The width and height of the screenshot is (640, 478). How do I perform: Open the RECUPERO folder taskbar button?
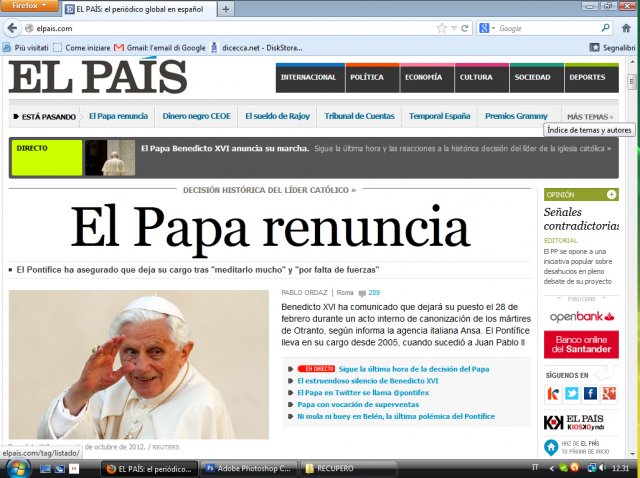(x=348, y=468)
